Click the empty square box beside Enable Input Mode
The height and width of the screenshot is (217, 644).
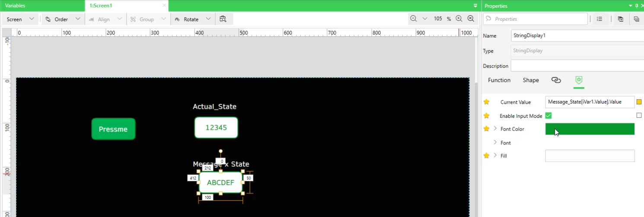point(639,115)
